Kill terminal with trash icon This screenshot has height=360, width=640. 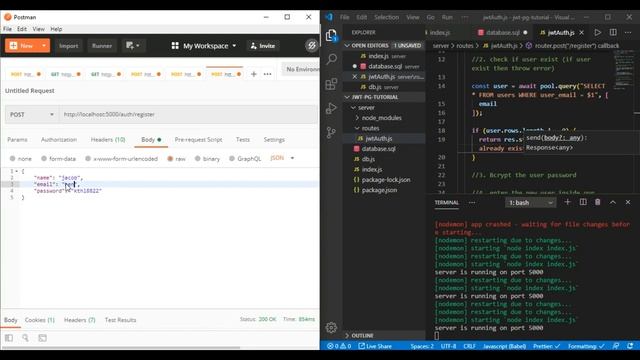click(x=598, y=202)
